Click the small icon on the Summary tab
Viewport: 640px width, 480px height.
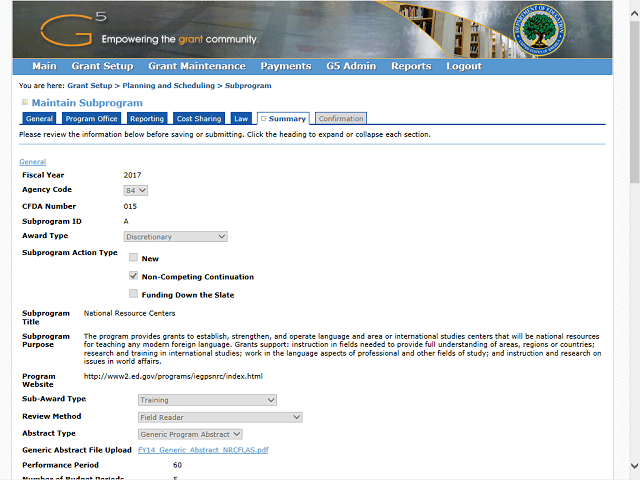coord(264,118)
